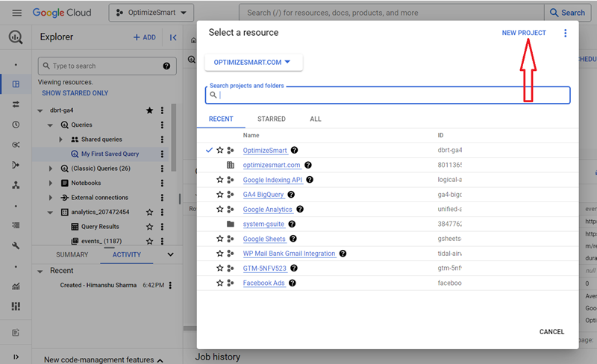Open BigQuery Studio workspace icon in sidebar
This screenshot has height=364, width=597.
click(x=16, y=84)
